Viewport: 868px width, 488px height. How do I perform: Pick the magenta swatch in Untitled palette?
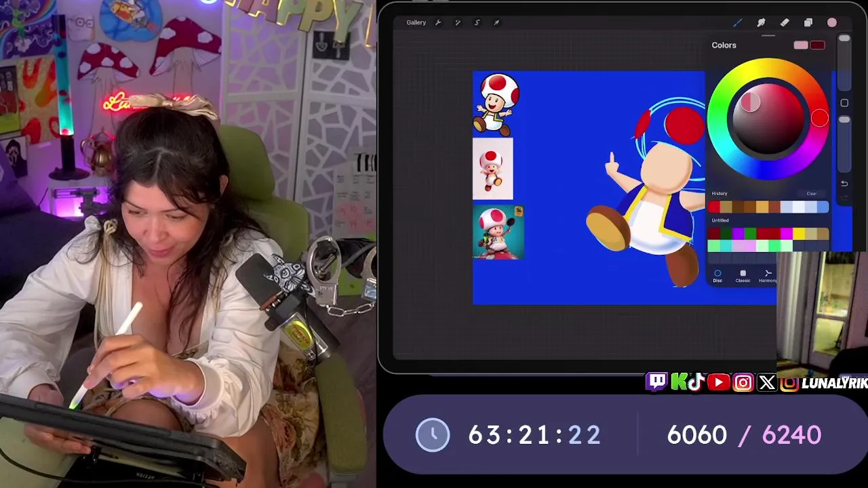coord(787,234)
